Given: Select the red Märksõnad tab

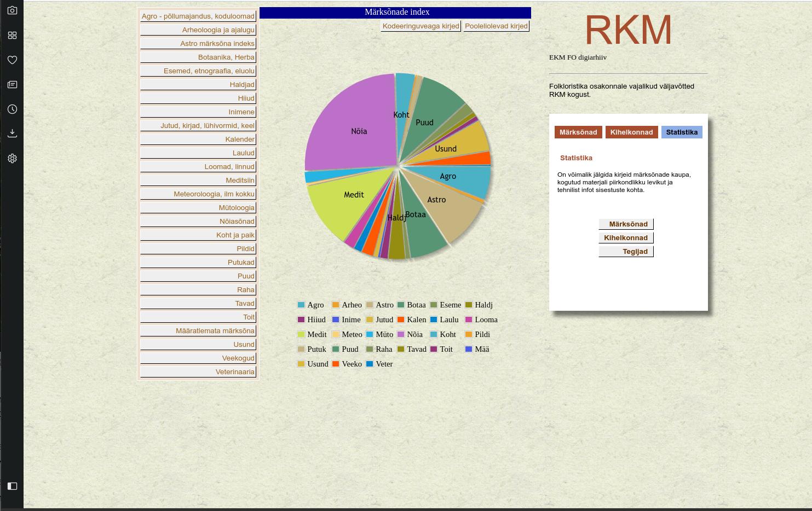Looking at the screenshot, I should pos(578,132).
